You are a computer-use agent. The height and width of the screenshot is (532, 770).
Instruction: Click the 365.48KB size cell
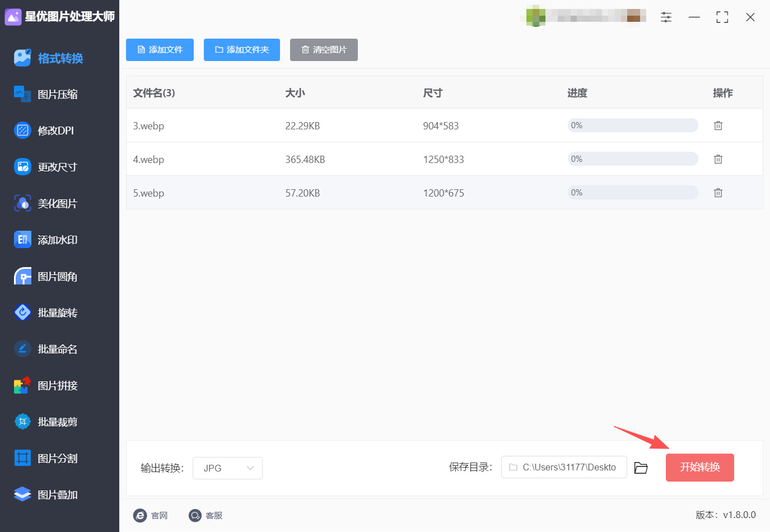[305, 160]
